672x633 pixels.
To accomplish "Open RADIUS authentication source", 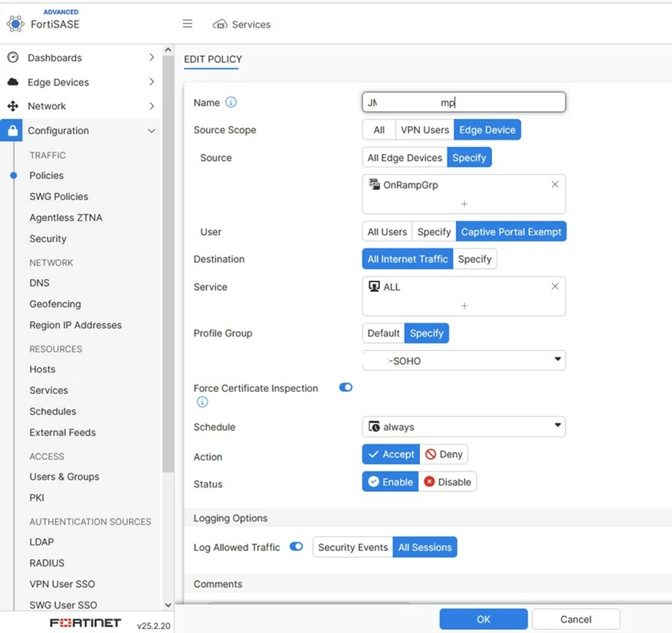I will coord(47,562).
